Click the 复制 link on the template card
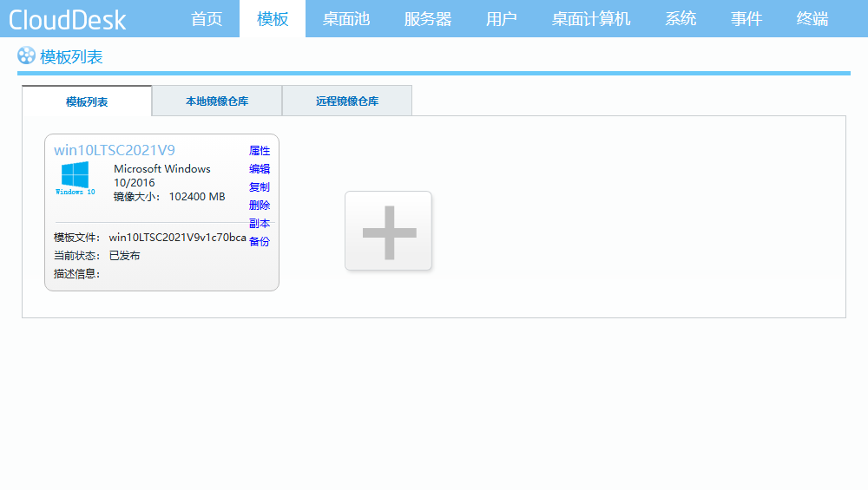Image resolution: width=868 pixels, height=490 pixels. click(x=260, y=187)
